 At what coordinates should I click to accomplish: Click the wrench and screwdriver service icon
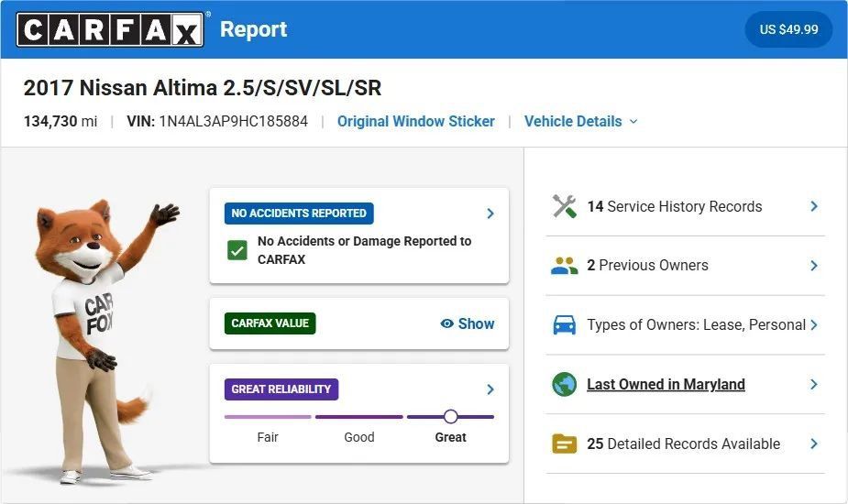click(564, 206)
